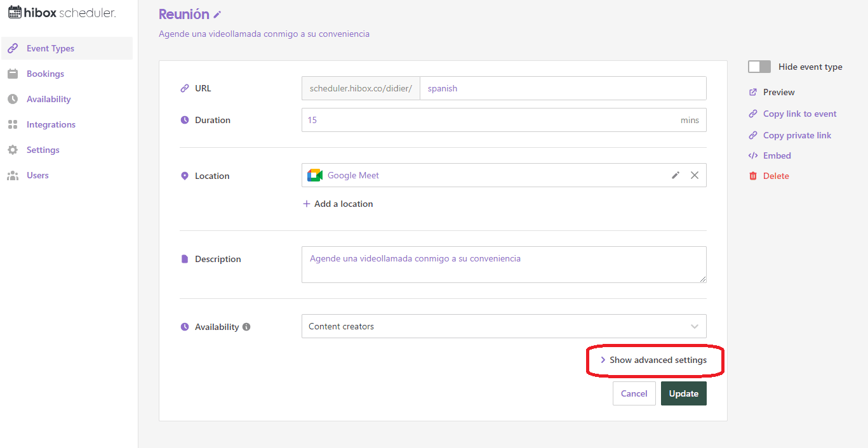Open Bookings in the sidebar
The image size is (868, 448).
(x=45, y=74)
